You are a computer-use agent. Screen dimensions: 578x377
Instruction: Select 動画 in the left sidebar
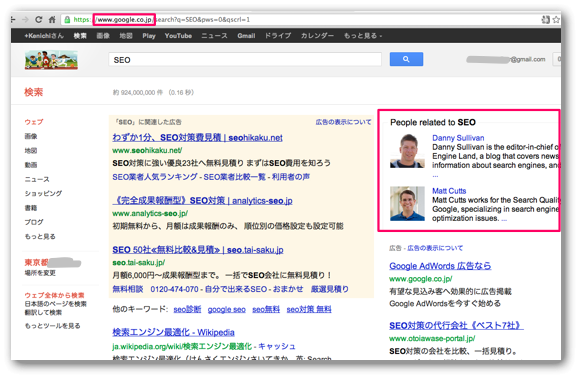click(x=31, y=165)
